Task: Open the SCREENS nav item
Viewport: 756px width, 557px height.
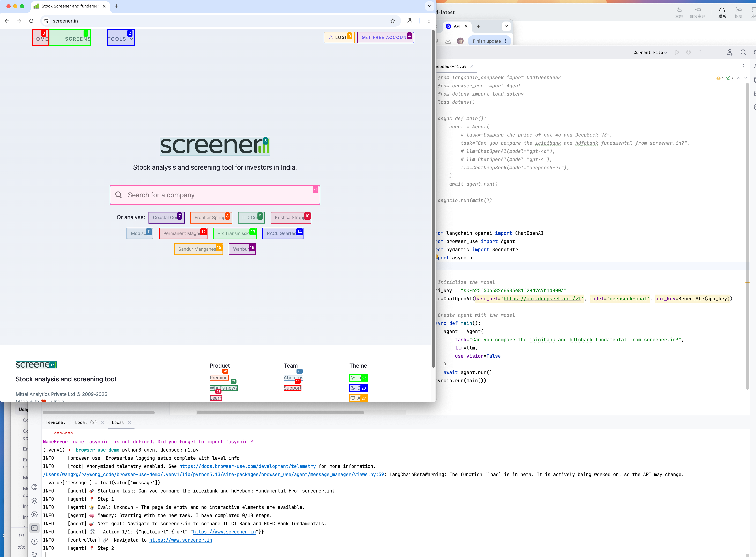Action: tap(70, 38)
